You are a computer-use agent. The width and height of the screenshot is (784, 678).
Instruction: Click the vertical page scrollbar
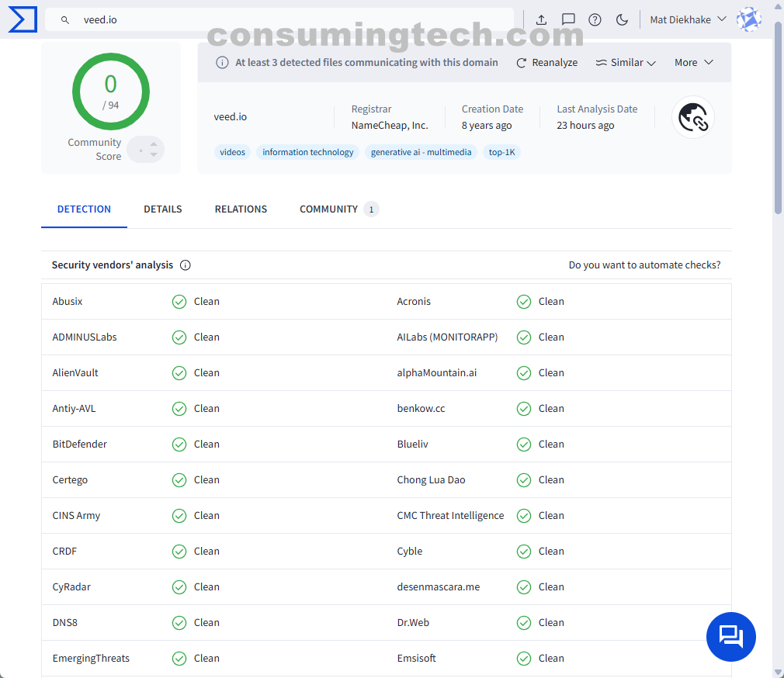click(x=778, y=116)
